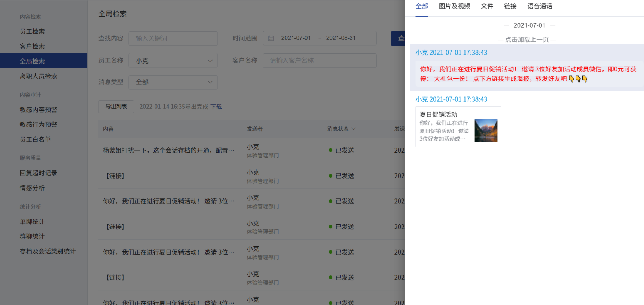Click the red promotional message text in chat panel
Image resolution: width=644 pixels, height=305 pixels.
point(528,74)
